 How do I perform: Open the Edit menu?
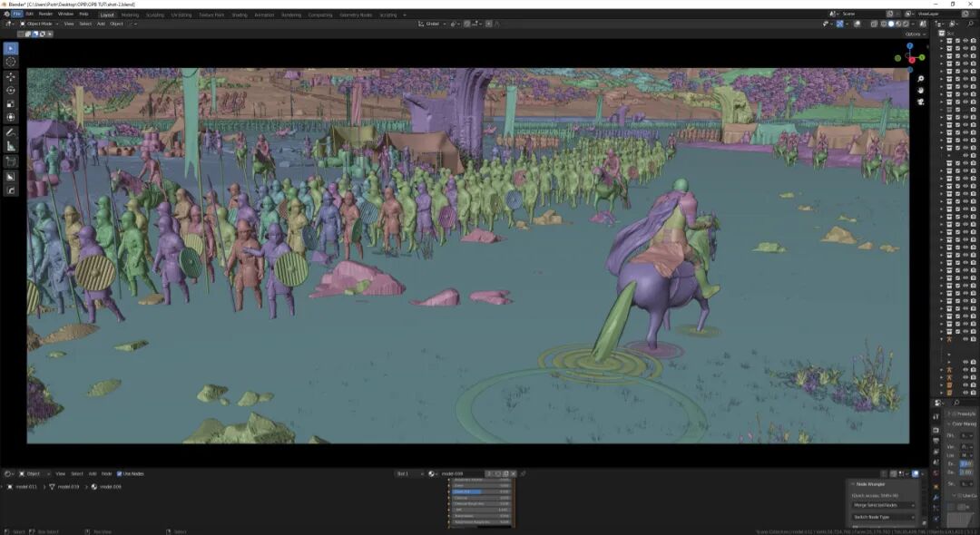(29, 14)
